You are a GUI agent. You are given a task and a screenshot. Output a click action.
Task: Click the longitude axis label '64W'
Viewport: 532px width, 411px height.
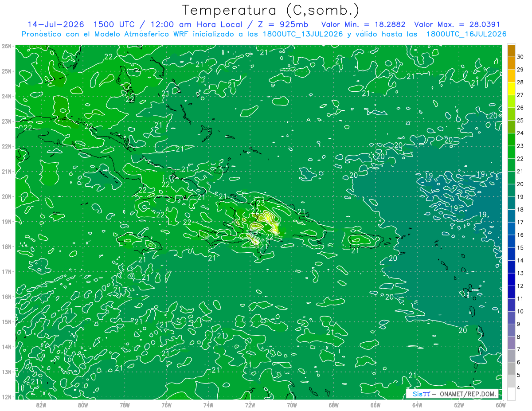(x=417, y=405)
